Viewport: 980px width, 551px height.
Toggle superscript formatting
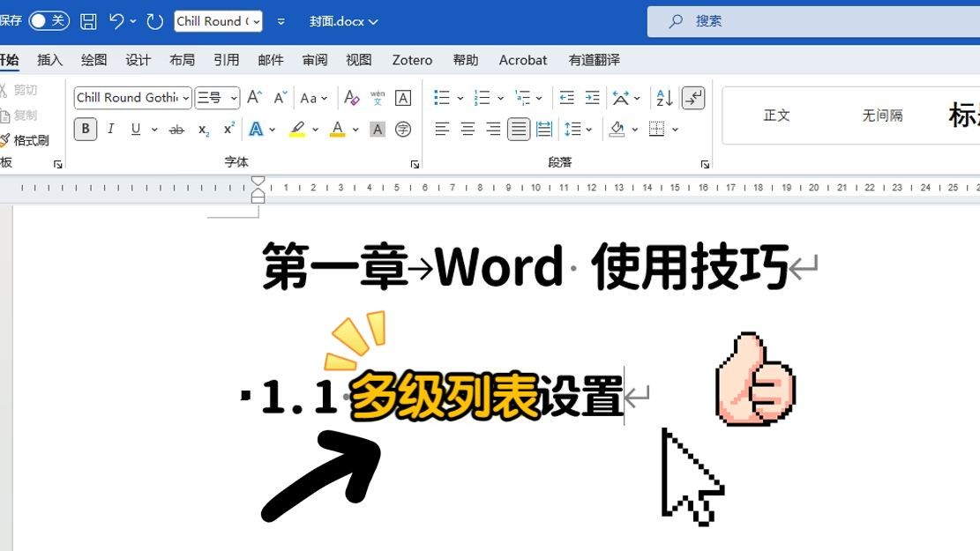point(228,128)
